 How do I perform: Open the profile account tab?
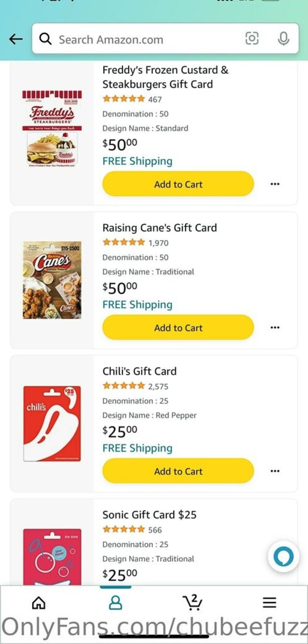tap(116, 603)
